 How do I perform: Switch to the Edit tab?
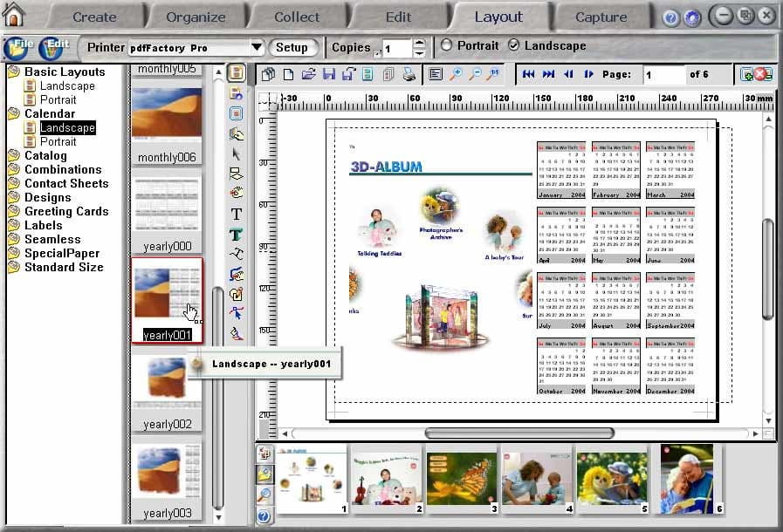tap(398, 17)
